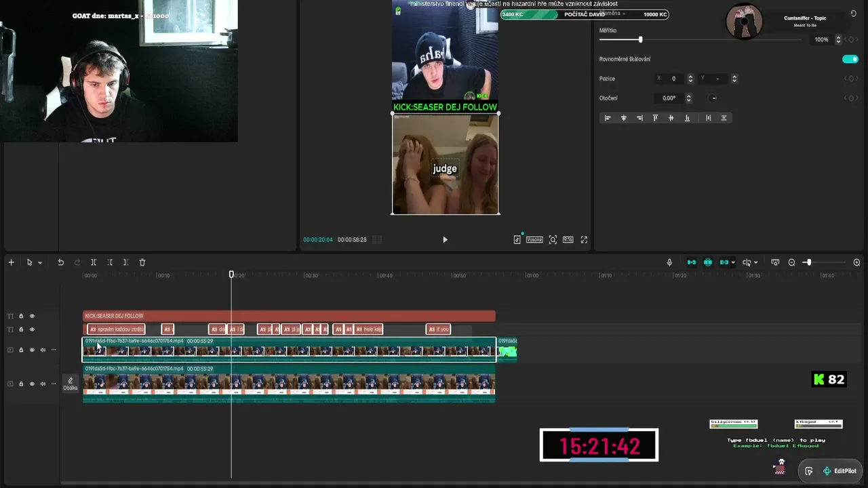Play the preview video
The height and width of the screenshot is (488, 868).
click(x=445, y=239)
